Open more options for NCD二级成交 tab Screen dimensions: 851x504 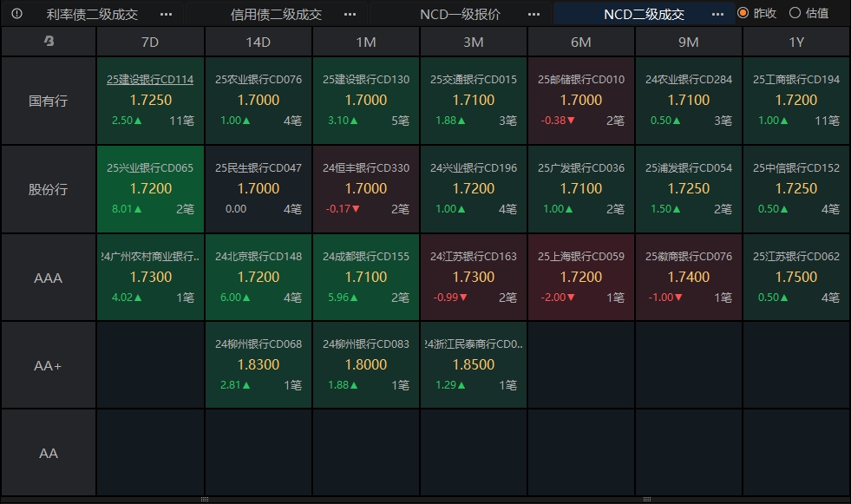click(717, 14)
